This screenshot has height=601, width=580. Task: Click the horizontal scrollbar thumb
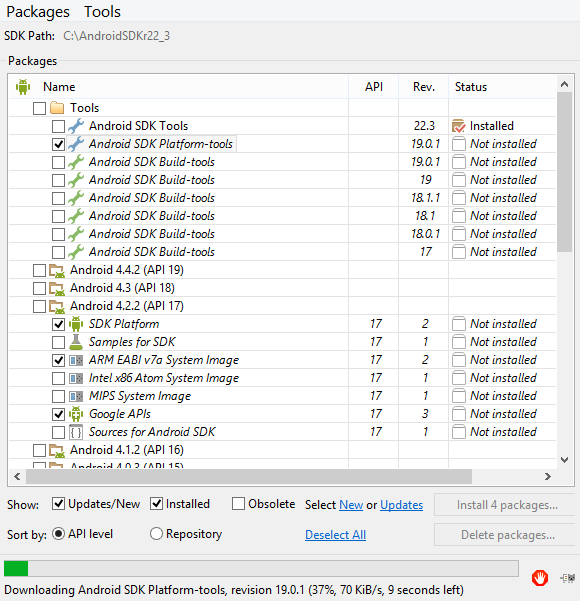tap(249, 476)
